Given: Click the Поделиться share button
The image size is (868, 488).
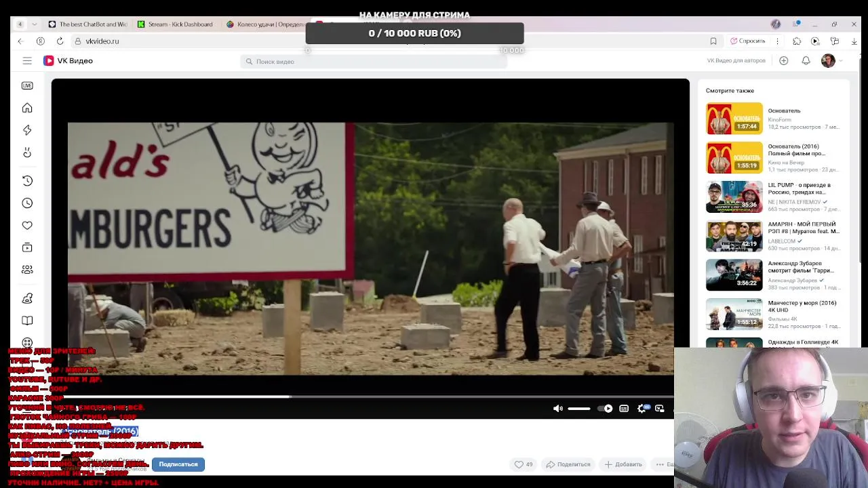Looking at the screenshot, I should pos(568,464).
